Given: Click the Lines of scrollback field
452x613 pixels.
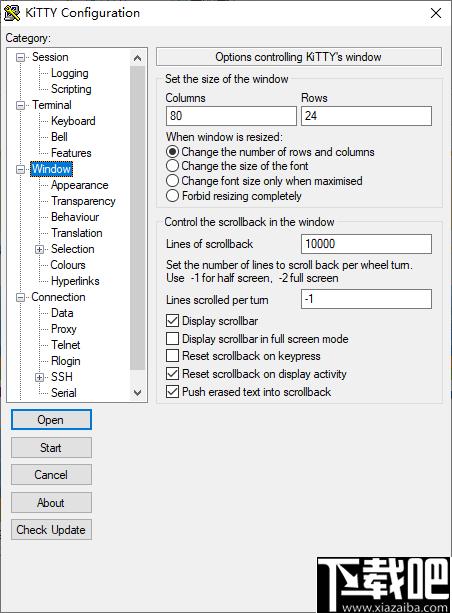Looking at the screenshot, I should [x=366, y=244].
